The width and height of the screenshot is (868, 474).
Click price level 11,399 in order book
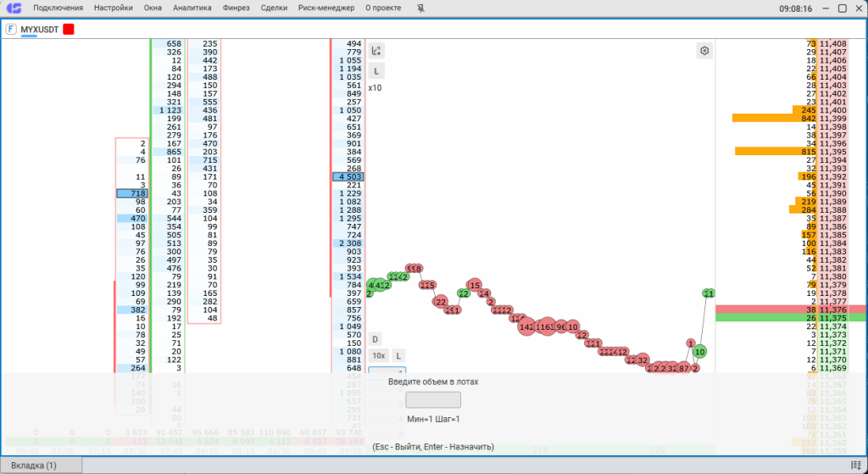coord(833,119)
